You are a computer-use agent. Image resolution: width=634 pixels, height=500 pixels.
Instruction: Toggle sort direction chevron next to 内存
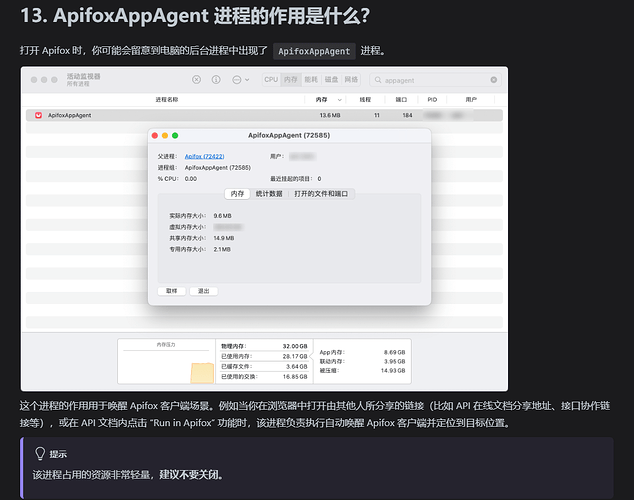click(339, 100)
